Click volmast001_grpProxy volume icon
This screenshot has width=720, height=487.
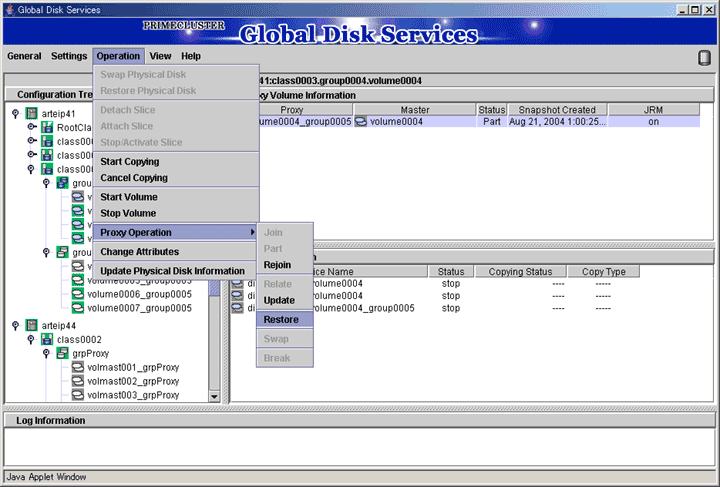pyautogui.click(x=78, y=367)
